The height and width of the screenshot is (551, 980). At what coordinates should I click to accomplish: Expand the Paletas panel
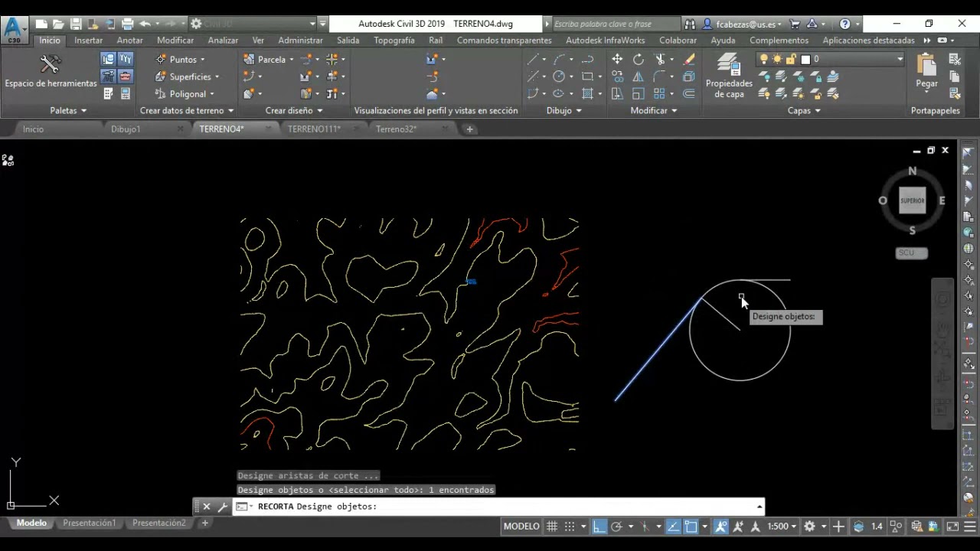pos(68,110)
